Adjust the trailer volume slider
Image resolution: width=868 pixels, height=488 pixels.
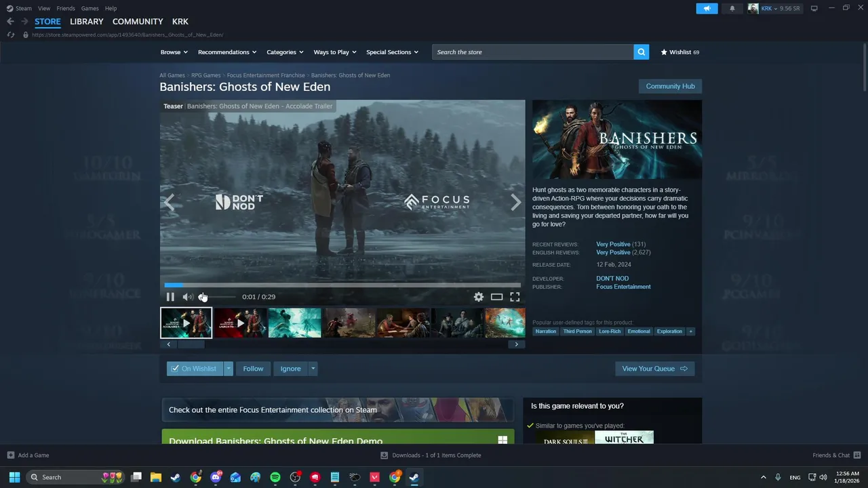pyautogui.click(x=217, y=297)
